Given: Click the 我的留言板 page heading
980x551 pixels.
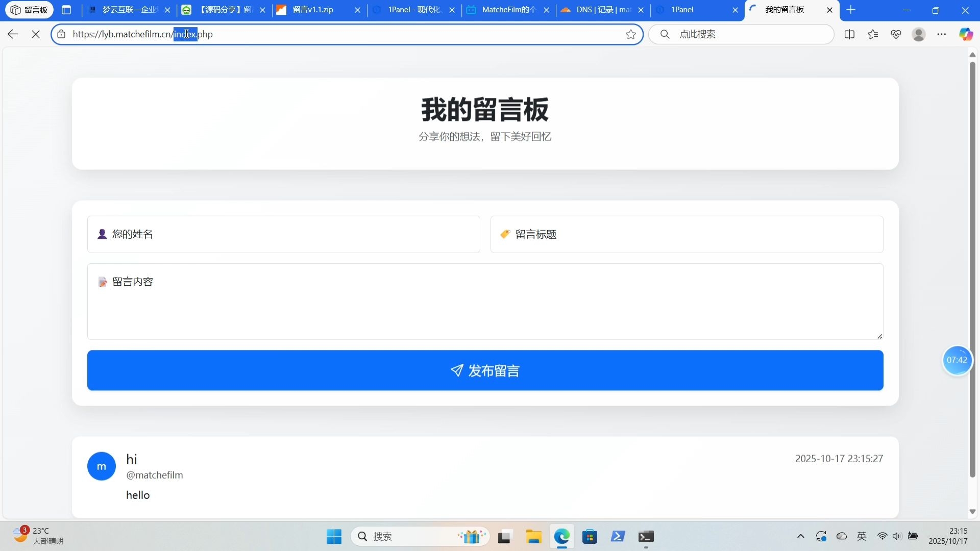Looking at the screenshot, I should 485,109.
